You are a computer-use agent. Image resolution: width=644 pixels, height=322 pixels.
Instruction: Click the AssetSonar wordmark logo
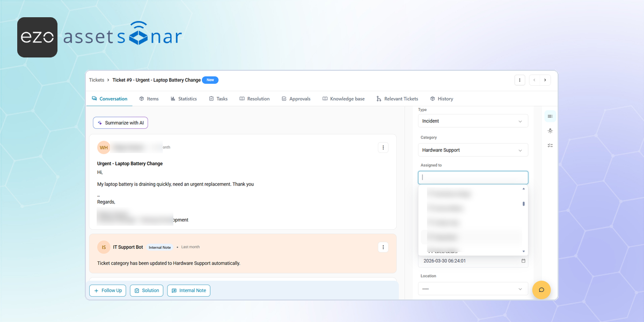123,34
